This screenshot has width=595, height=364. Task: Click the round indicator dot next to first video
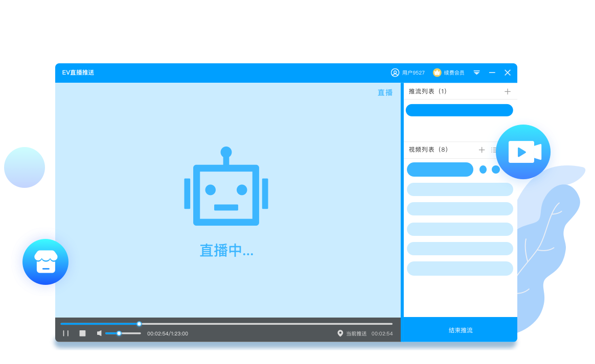(484, 169)
